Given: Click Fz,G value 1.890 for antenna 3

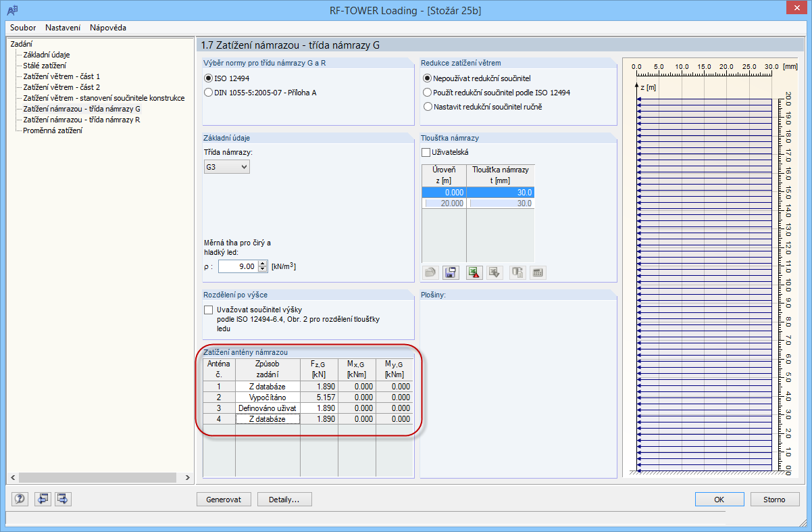Looking at the screenshot, I should click(x=319, y=408).
